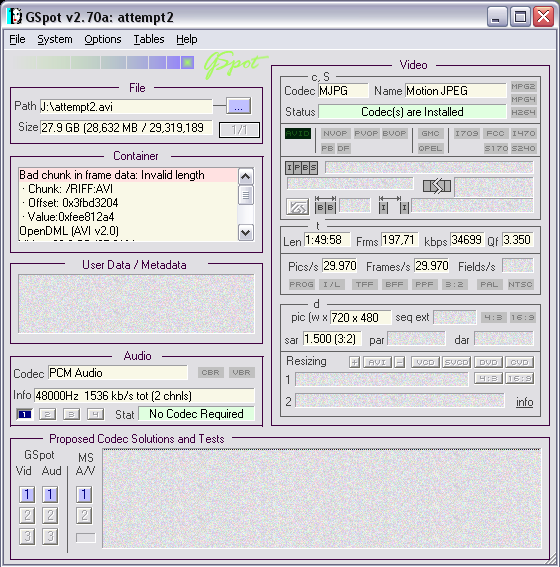
Task: Click the Resizing plus button
Action: click(354, 362)
